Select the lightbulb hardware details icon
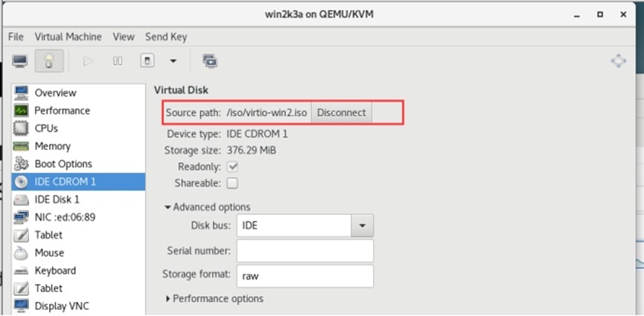644x316 pixels. (48, 61)
